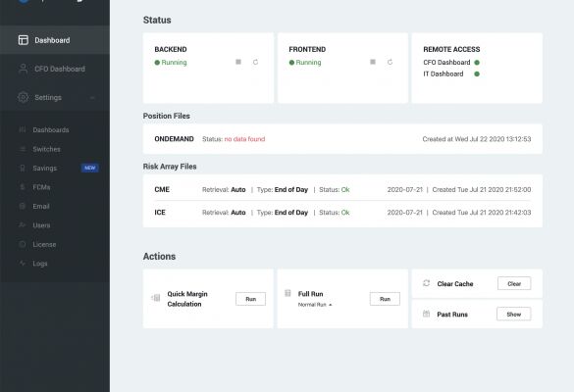Click ICE row Status Ok text
This screenshot has height=392, width=574.
coord(335,213)
